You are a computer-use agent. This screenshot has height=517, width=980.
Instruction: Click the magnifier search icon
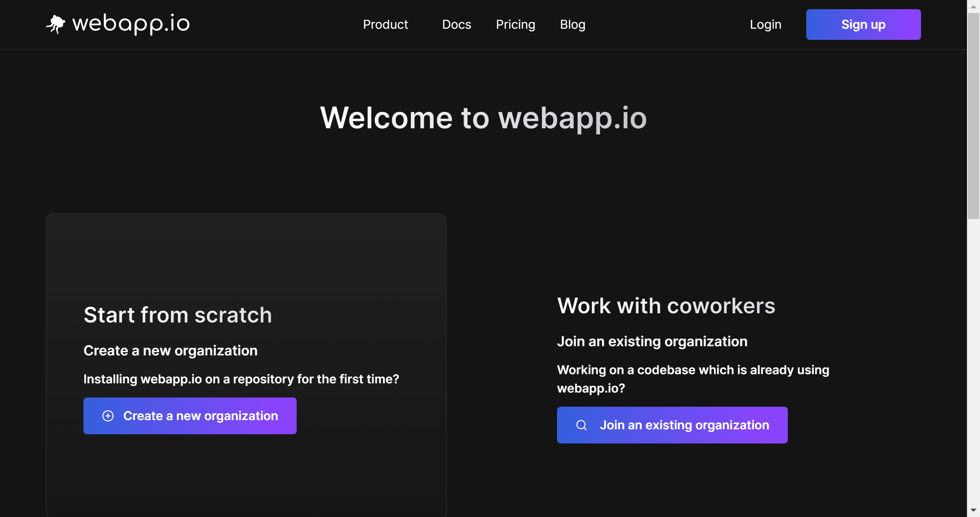point(581,425)
